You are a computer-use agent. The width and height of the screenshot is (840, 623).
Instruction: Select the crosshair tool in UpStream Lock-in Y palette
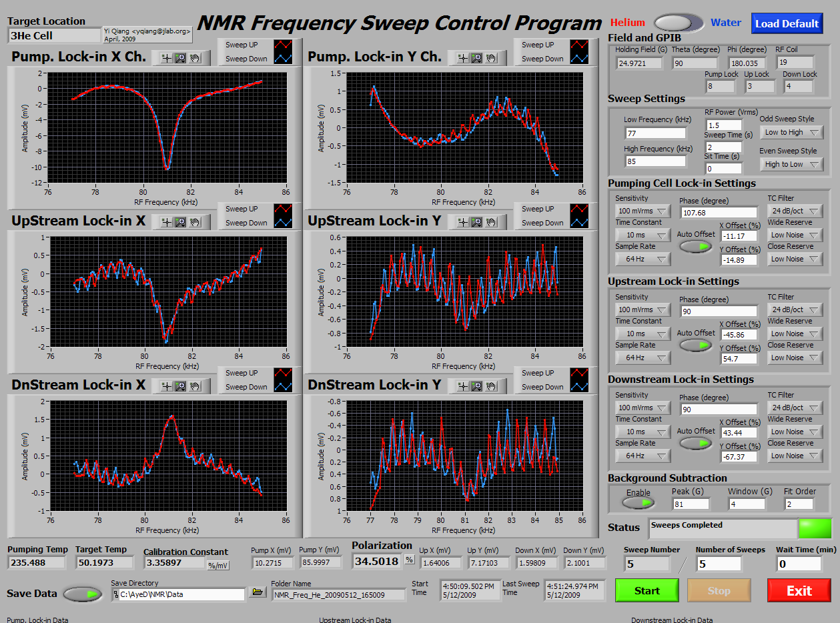click(x=463, y=222)
